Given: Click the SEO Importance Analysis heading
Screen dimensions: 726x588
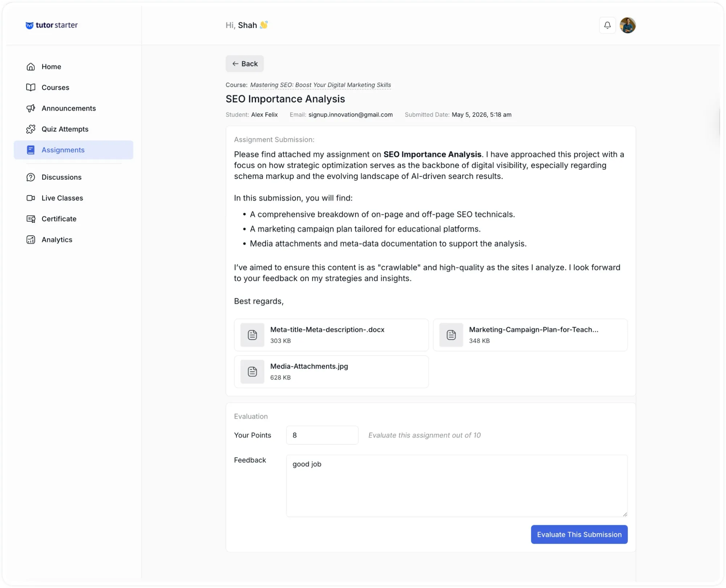Looking at the screenshot, I should click(x=285, y=99).
